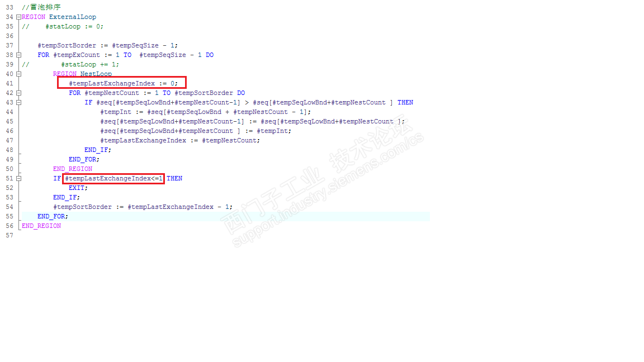Place cursor on #tempLastExchangeIndex := 0 line
This screenshot has width=644, height=362.
123,83
